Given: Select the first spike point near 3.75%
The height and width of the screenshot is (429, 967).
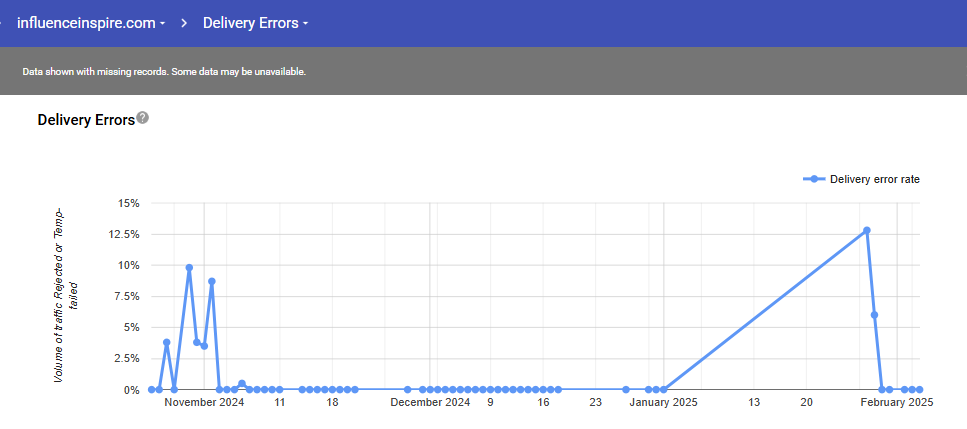Looking at the screenshot, I should coord(167,343).
